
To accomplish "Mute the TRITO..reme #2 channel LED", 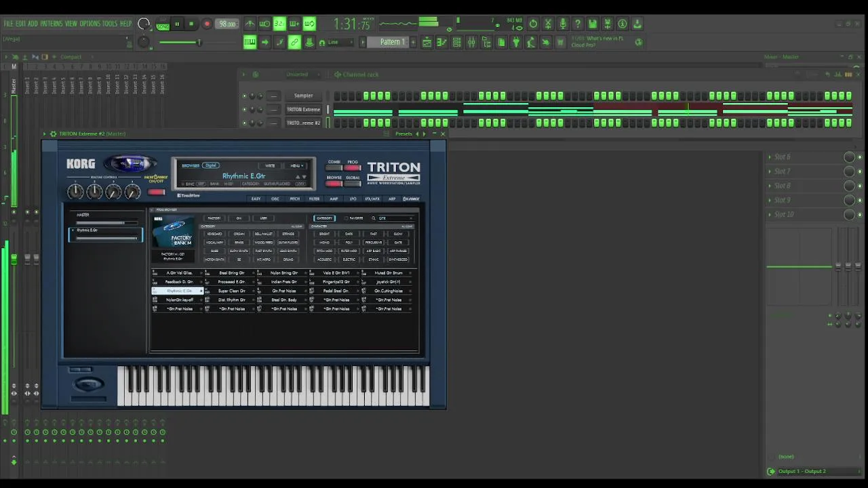I will (244, 123).
